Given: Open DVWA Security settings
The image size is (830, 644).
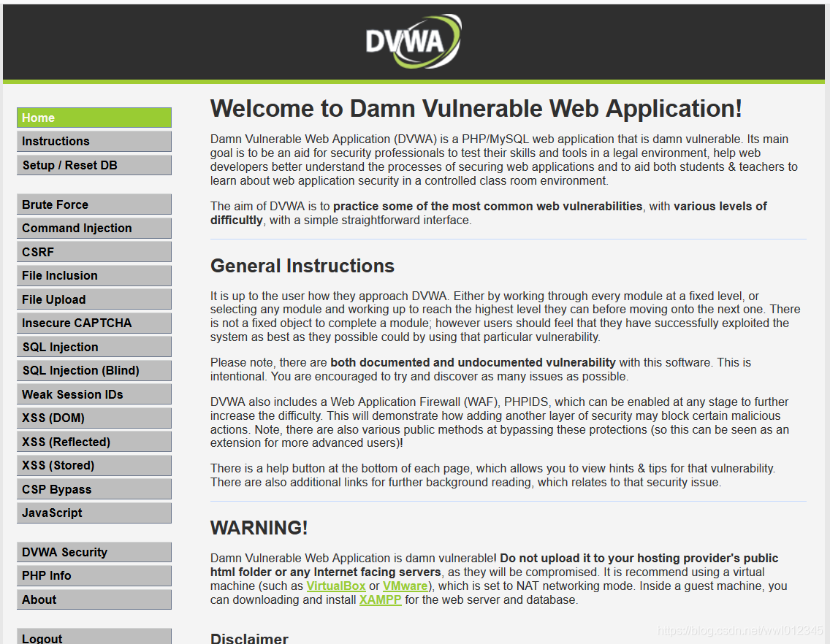Looking at the screenshot, I should 94,552.
